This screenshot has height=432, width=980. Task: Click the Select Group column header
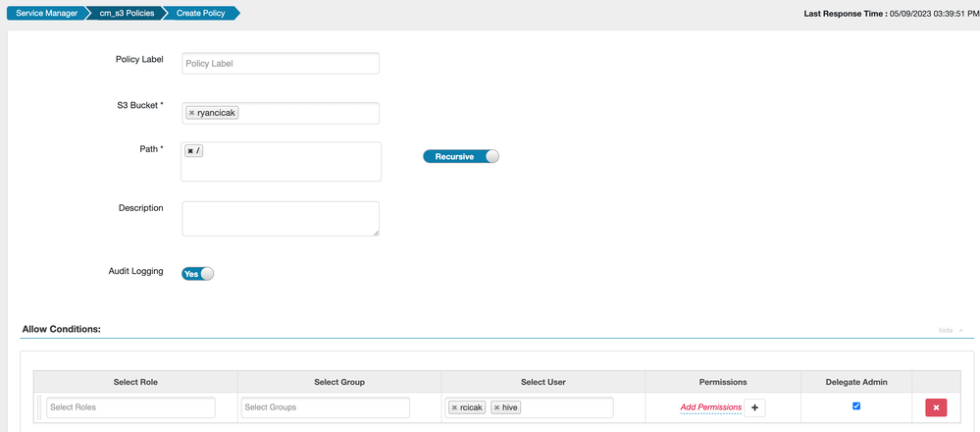coord(339,381)
